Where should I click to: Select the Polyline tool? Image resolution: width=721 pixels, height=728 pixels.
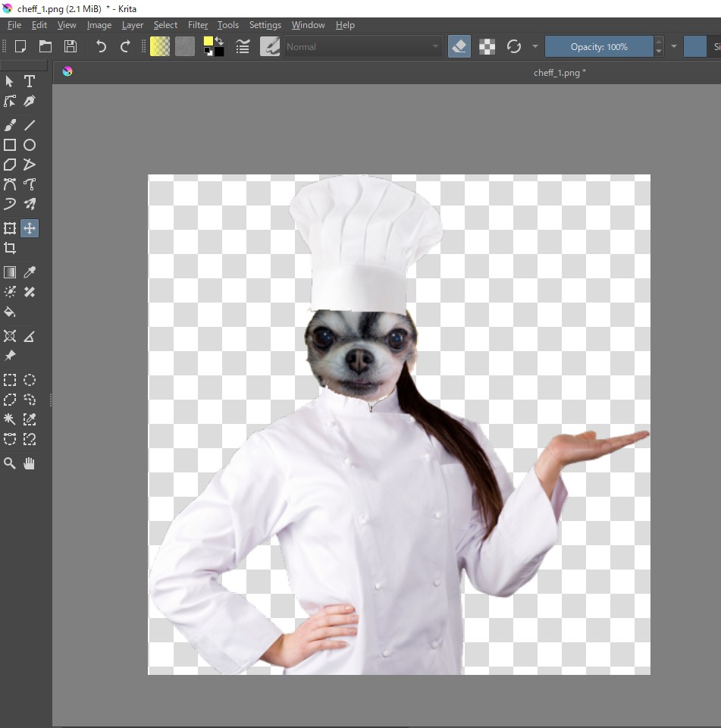tap(30, 165)
